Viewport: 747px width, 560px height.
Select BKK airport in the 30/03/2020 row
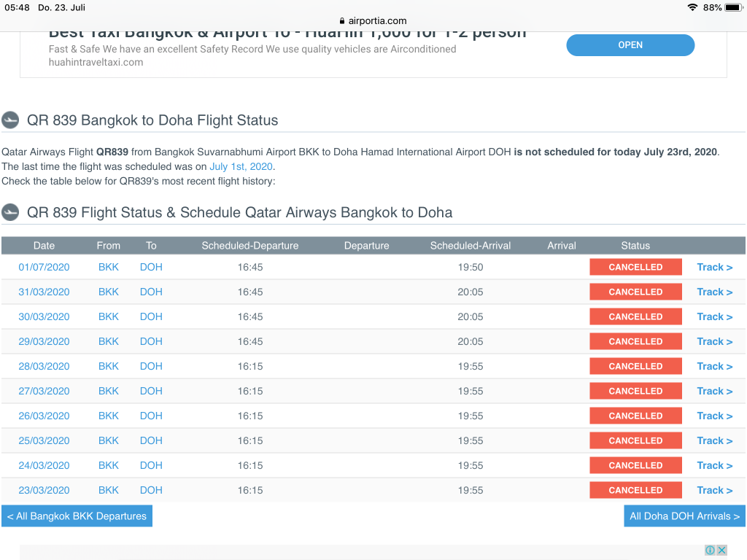pyautogui.click(x=109, y=316)
